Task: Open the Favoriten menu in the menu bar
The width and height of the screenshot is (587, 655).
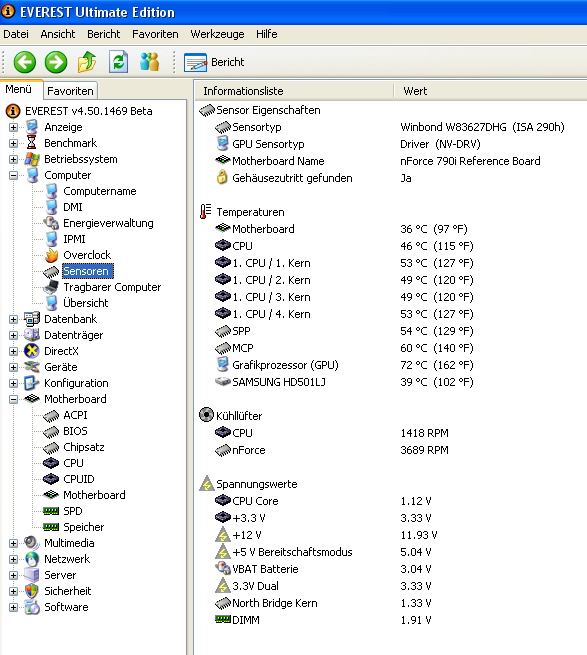Action: tap(155, 34)
